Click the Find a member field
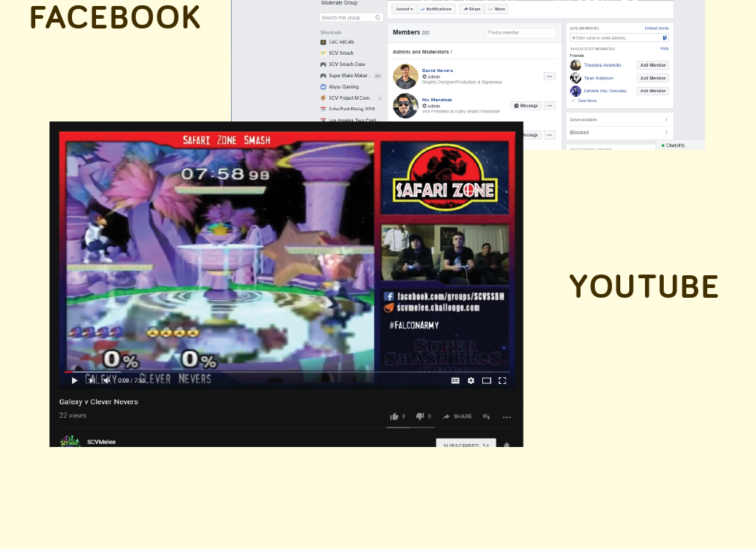Image resolution: width=756 pixels, height=549 pixels. 520,33
